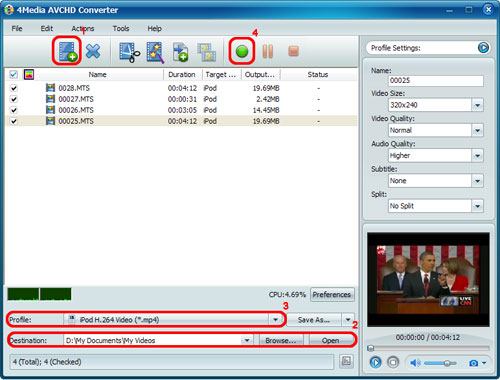Click the Add Profile icon
The width and height of the screenshot is (500, 380).
pos(180,52)
